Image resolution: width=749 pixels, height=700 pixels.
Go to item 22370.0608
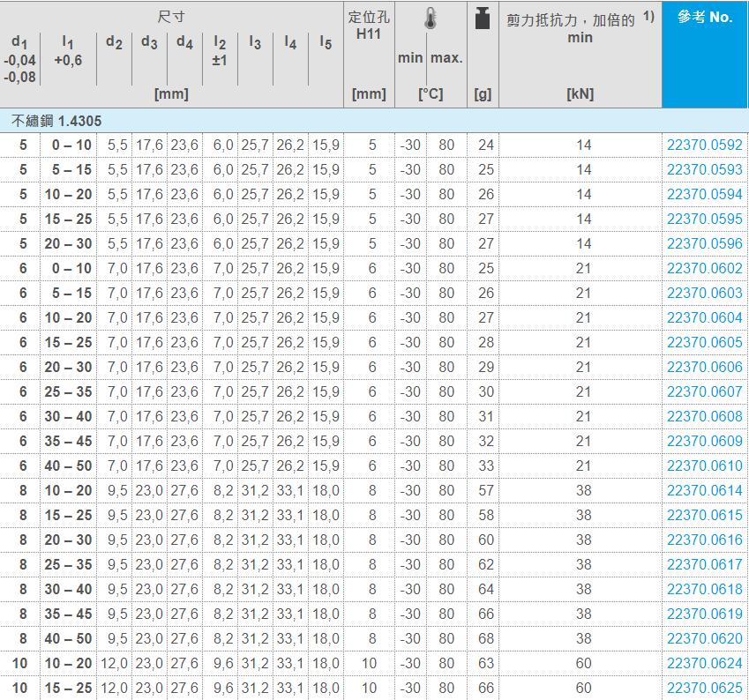(x=704, y=416)
